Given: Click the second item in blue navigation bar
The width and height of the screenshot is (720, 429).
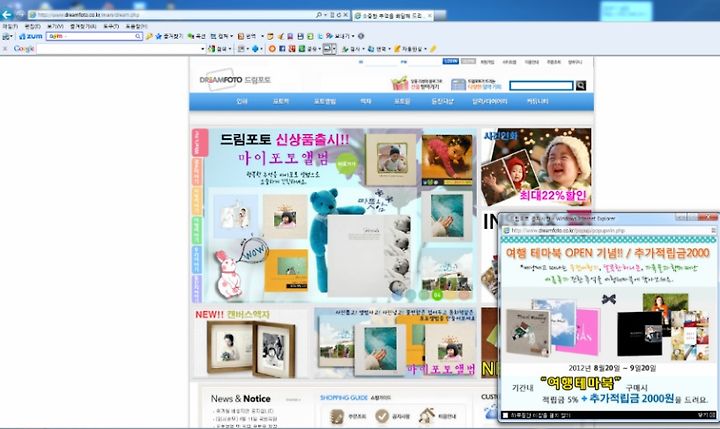Looking at the screenshot, I should (x=281, y=101).
